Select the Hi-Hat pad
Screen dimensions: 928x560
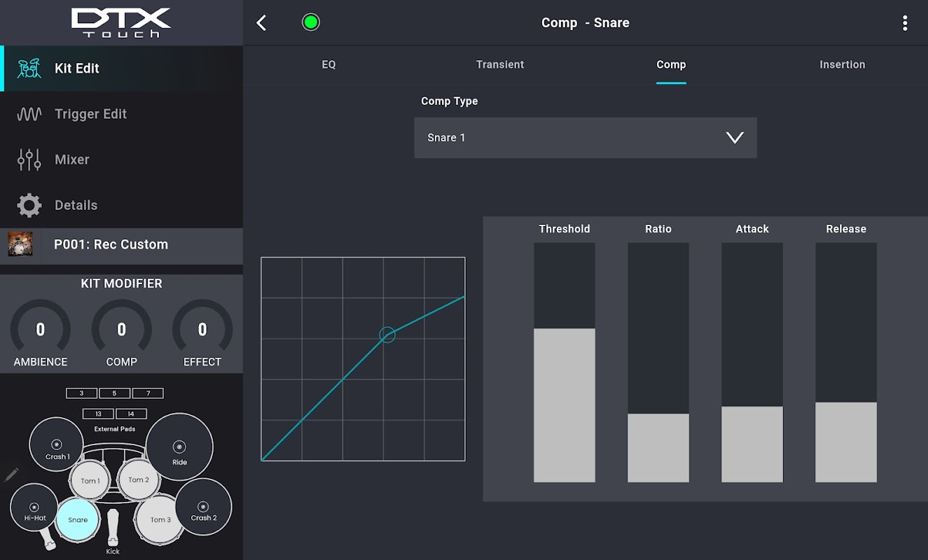(x=34, y=507)
